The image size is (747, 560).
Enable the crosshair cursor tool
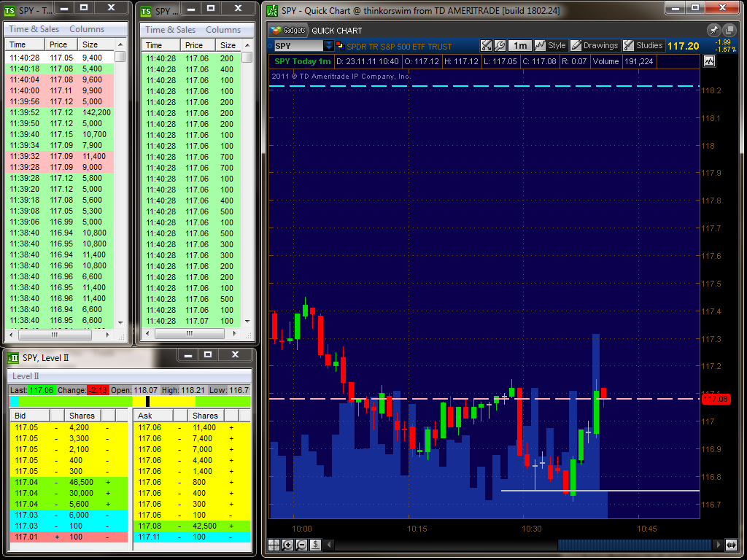click(x=274, y=545)
